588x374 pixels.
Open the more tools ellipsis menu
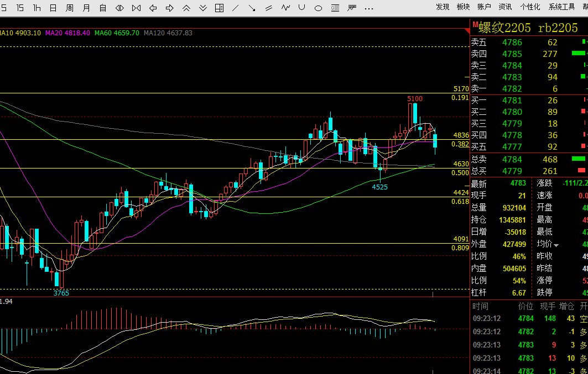(368, 9)
